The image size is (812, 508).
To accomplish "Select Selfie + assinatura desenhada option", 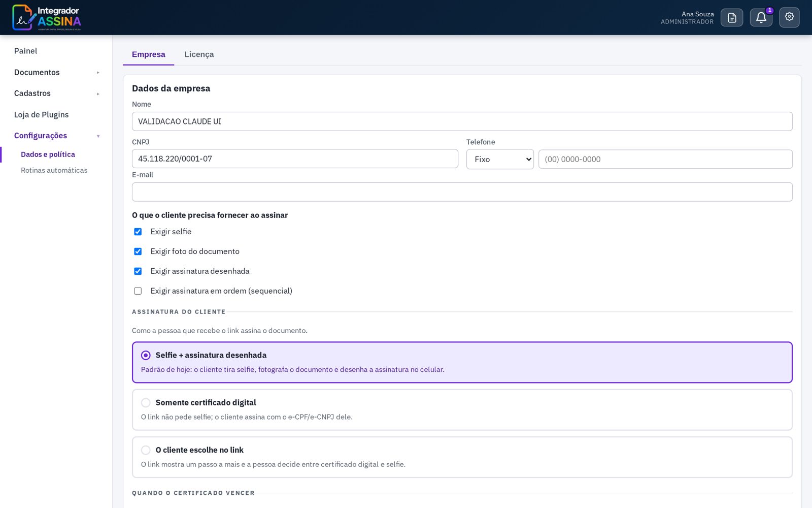I will [462, 362].
